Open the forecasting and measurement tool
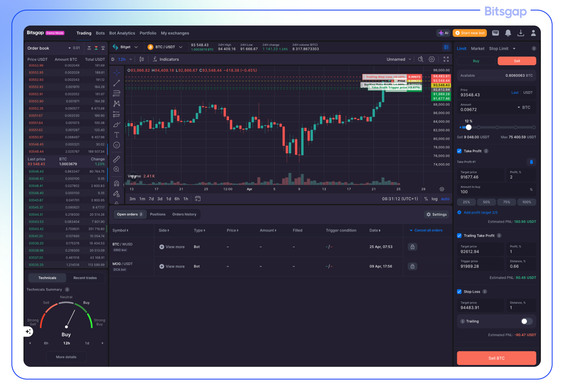The height and width of the screenshot is (392, 564). pyautogui.click(x=117, y=114)
